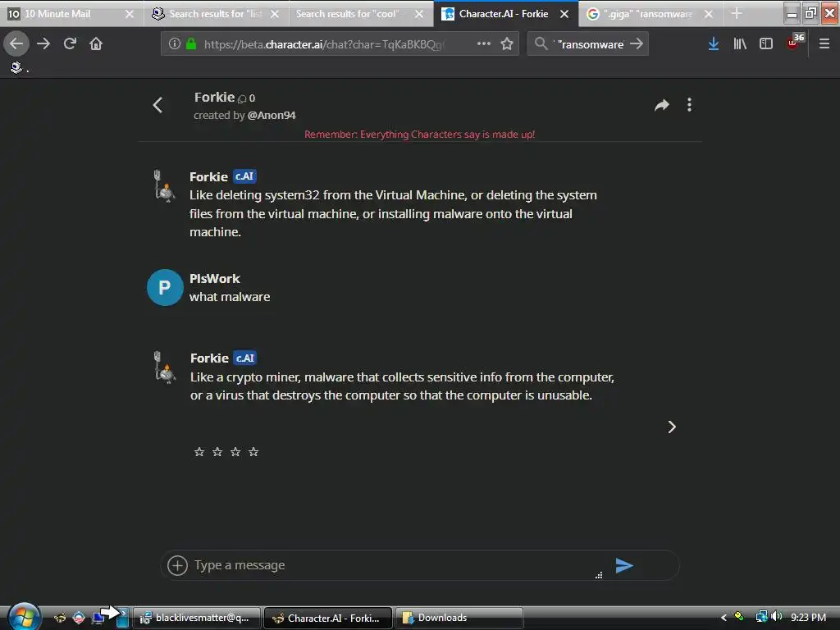Click the Type a message input field

click(394, 565)
